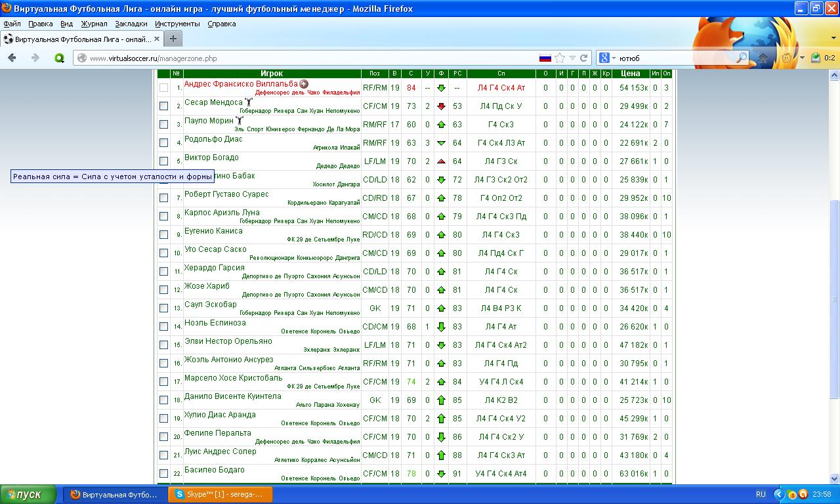Open the address bar history dropdown arrow

point(572,58)
